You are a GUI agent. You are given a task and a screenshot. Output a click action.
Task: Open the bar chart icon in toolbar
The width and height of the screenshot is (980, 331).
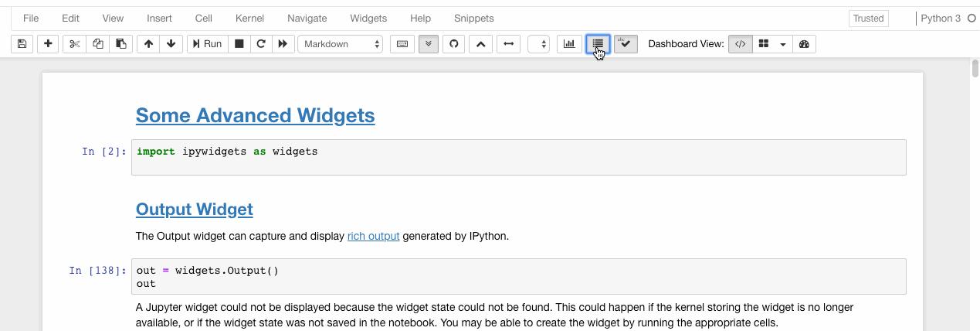pyautogui.click(x=569, y=44)
